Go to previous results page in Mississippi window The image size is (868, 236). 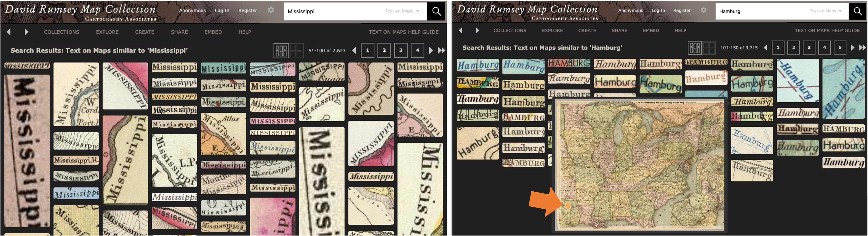tap(354, 51)
